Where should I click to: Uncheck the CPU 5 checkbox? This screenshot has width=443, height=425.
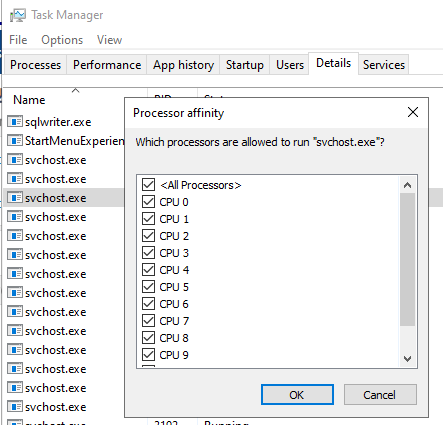pyautogui.click(x=148, y=286)
